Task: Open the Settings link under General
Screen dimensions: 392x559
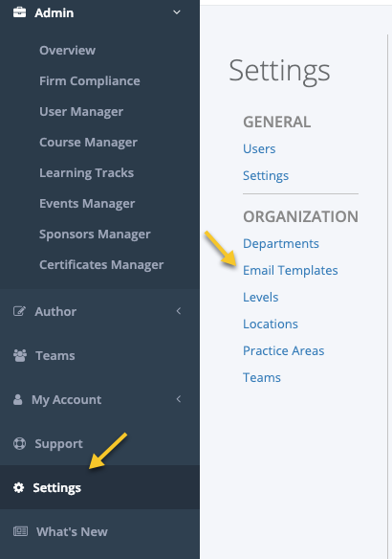Action: 266,176
